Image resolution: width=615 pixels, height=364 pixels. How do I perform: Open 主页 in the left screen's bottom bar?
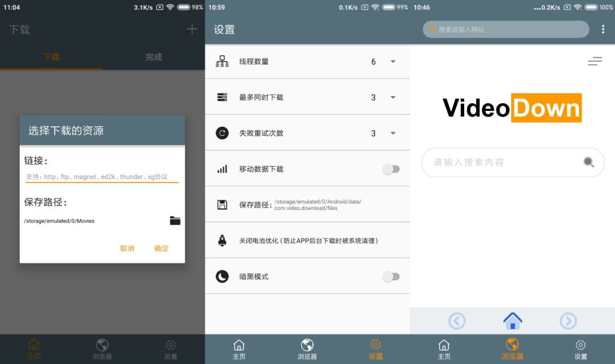click(x=34, y=349)
